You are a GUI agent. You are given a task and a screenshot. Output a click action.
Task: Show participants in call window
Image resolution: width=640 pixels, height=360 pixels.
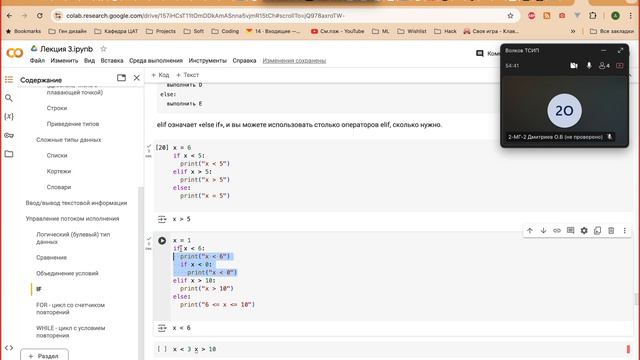604,65
